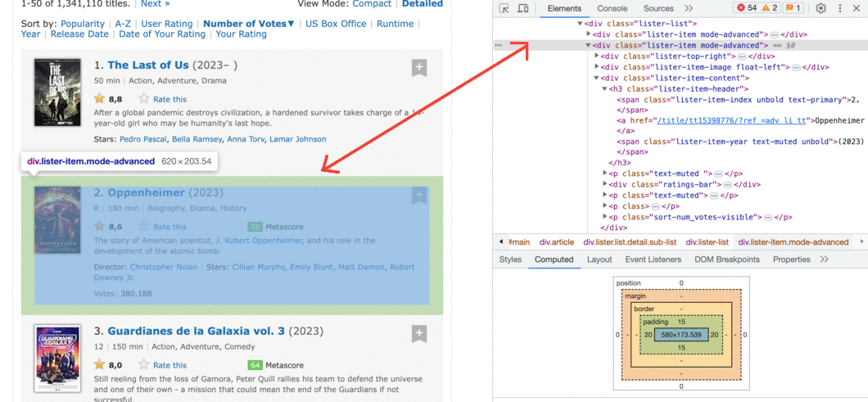Open DevTools settings gear
868x402 pixels.
[821, 8]
